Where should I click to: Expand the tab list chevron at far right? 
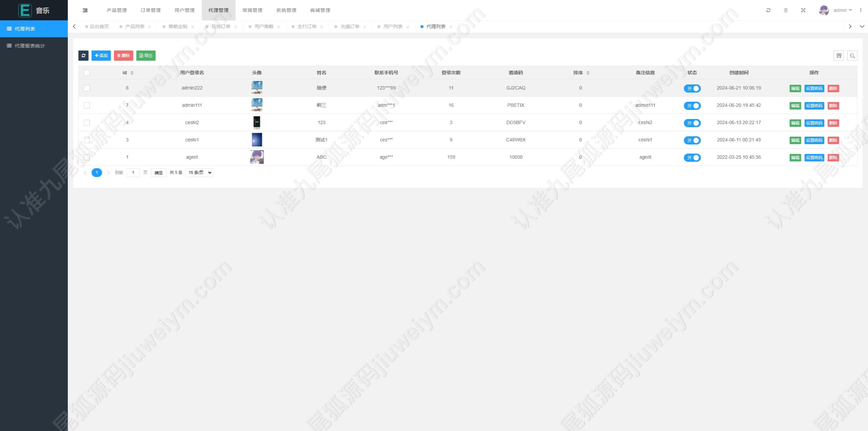coord(862,26)
